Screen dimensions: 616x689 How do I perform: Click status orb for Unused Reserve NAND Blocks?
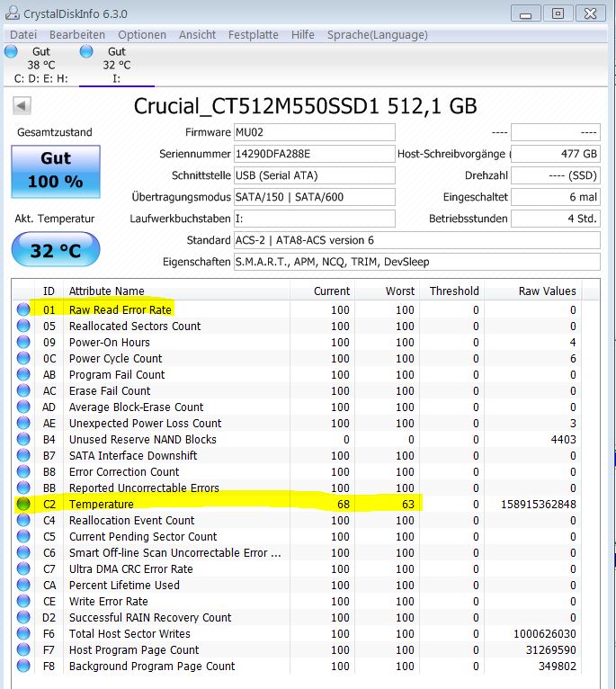[x=23, y=440]
